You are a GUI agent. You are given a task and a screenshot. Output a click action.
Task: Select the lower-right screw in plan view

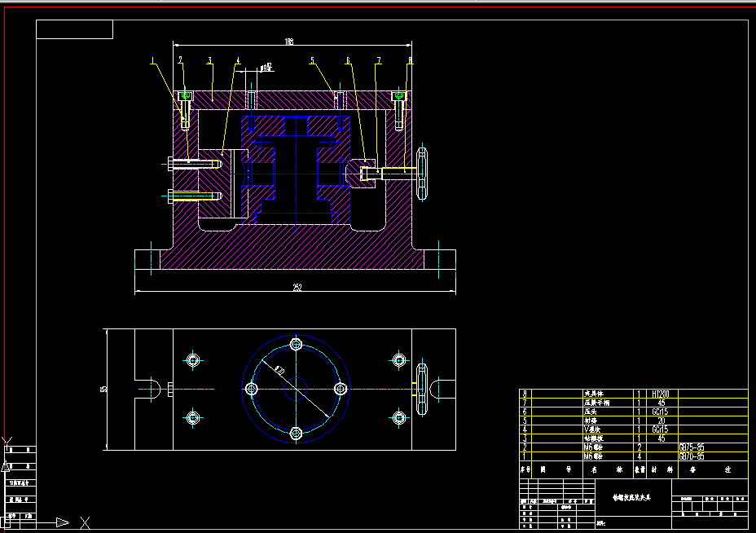point(398,418)
